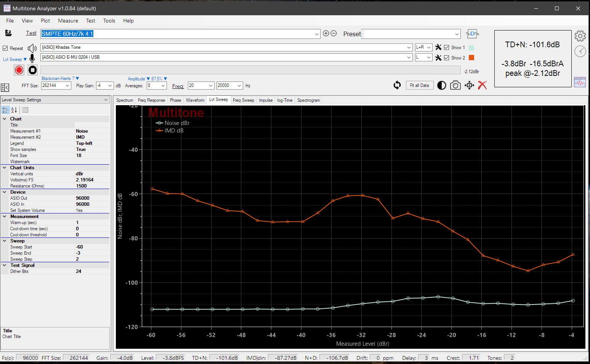Screen dimensions: 590x364
Task: Click the minus icon next to test selector
Action: (x=333, y=33)
